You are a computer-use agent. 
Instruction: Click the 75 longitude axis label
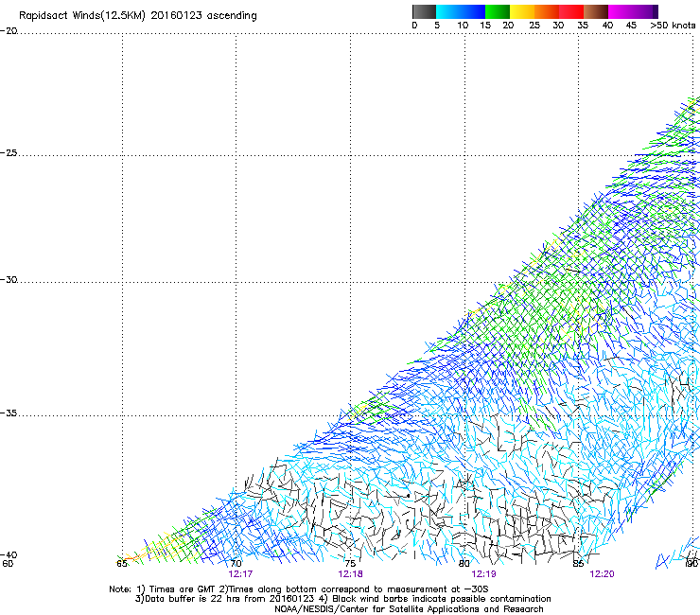(x=350, y=564)
